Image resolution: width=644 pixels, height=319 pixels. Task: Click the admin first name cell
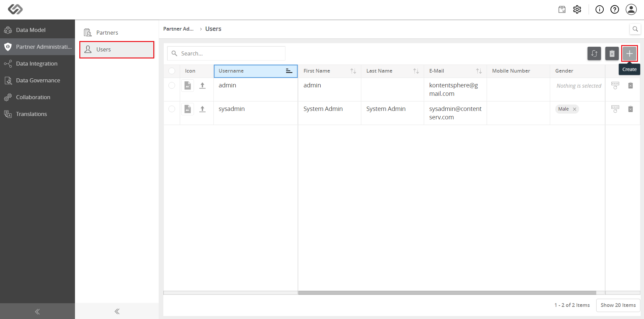329,90
